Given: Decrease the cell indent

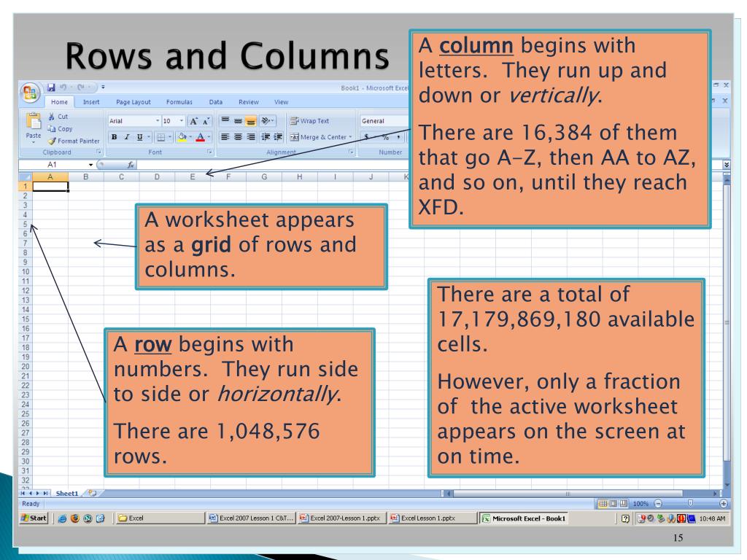Looking at the screenshot, I should pos(266,137).
